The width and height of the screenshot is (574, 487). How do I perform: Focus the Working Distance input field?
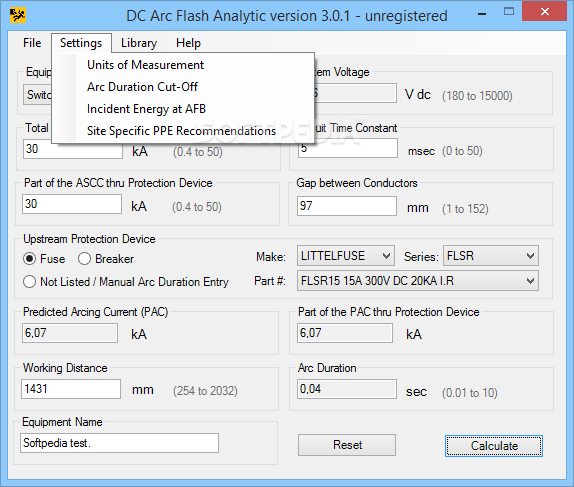(71, 389)
